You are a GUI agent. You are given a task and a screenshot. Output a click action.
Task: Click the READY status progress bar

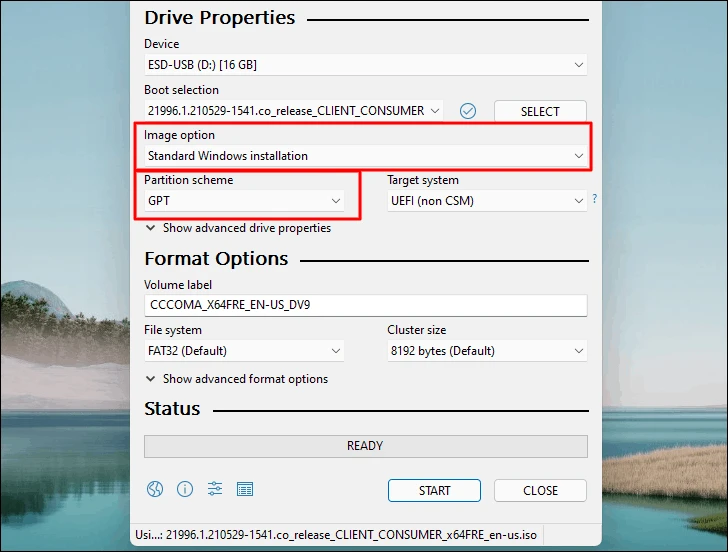point(365,446)
